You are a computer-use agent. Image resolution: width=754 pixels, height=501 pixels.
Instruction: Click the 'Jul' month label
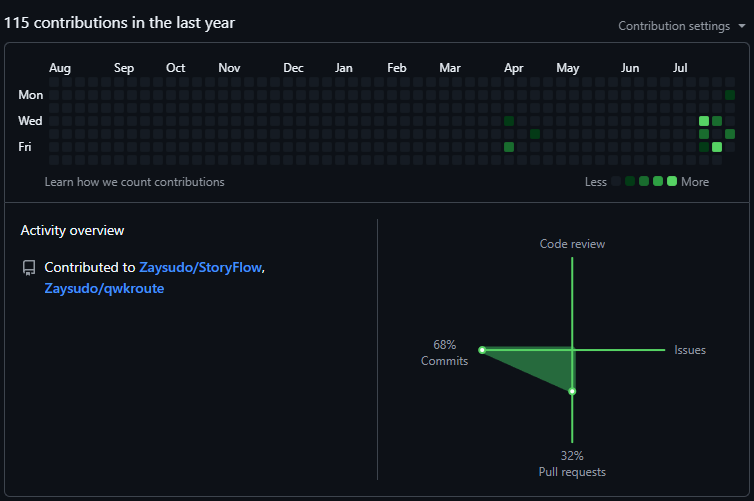680,68
